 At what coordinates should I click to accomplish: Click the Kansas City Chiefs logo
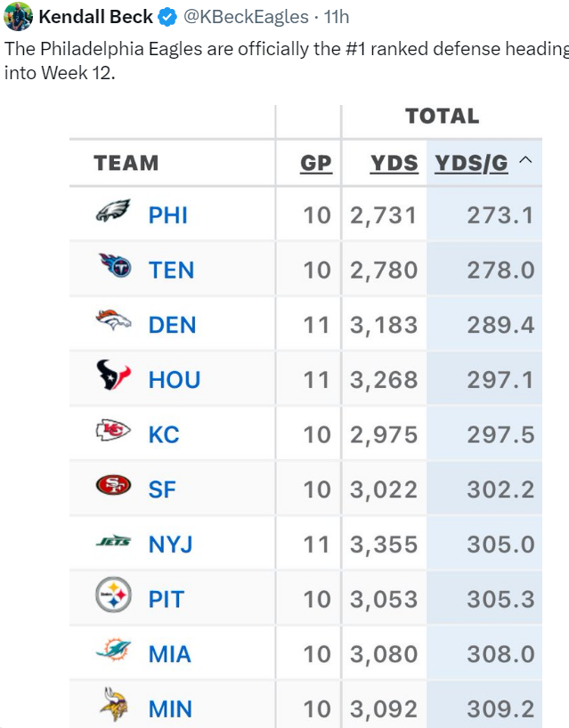point(113,433)
